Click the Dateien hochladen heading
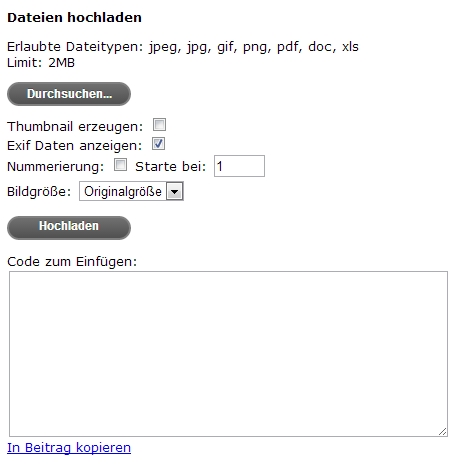 tap(74, 17)
